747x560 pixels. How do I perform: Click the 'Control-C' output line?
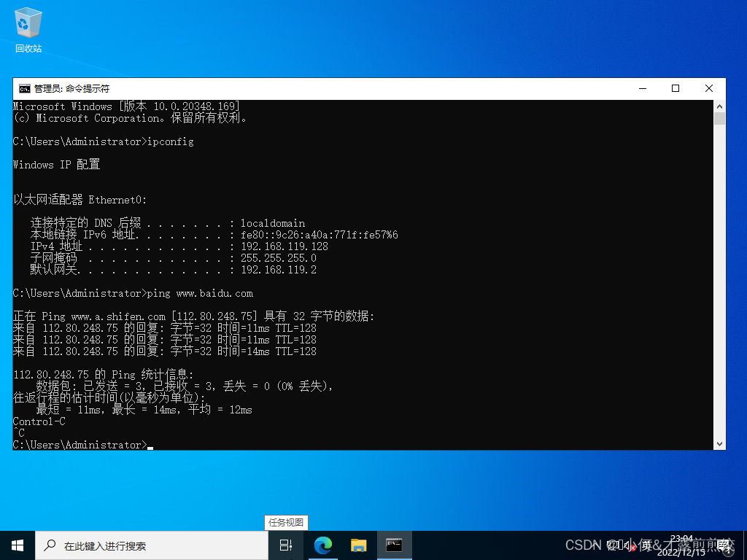pyautogui.click(x=39, y=421)
